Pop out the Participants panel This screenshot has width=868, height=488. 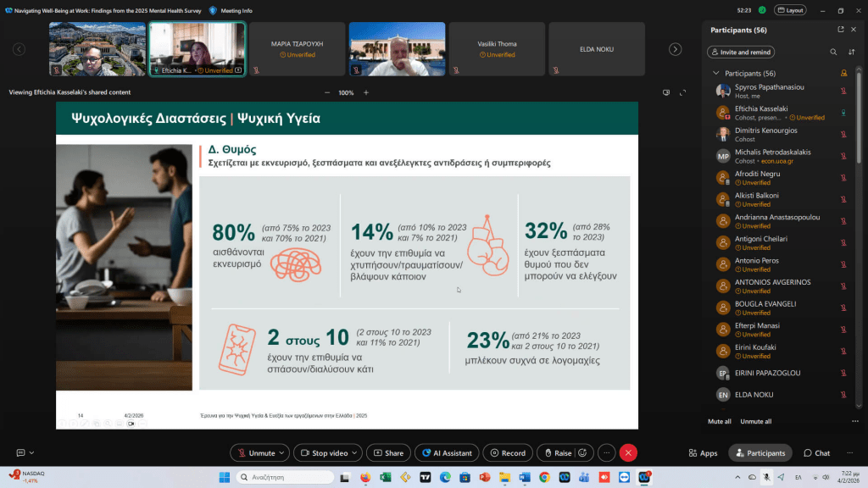click(840, 30)
